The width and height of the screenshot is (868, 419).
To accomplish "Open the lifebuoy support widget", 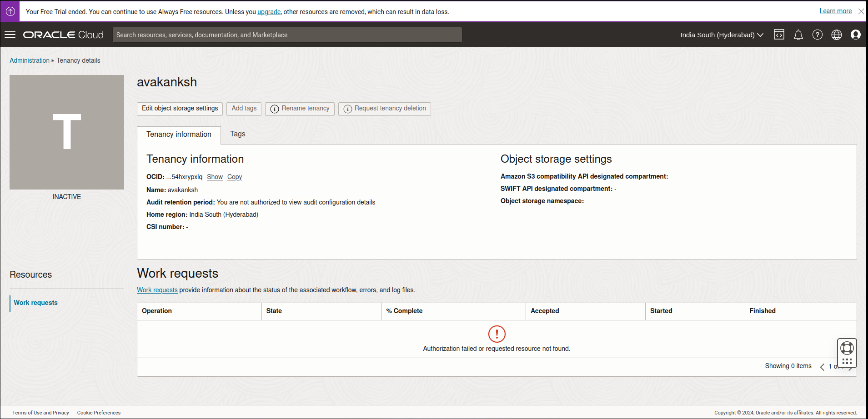I will point(847,348).
